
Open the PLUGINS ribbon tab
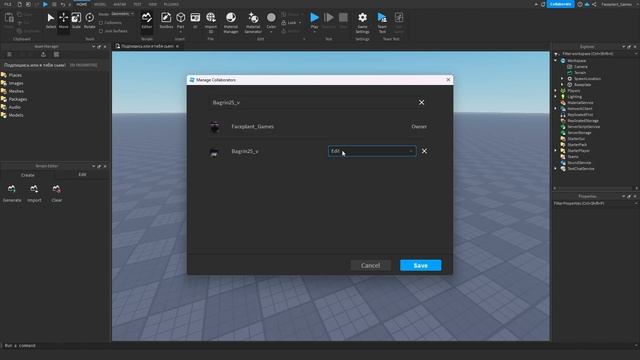tap(171, 4)
